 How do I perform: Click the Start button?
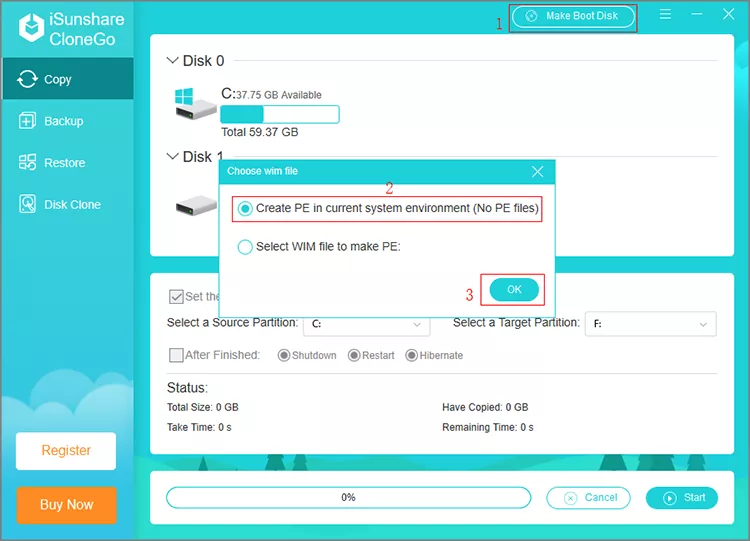[682, 498]
